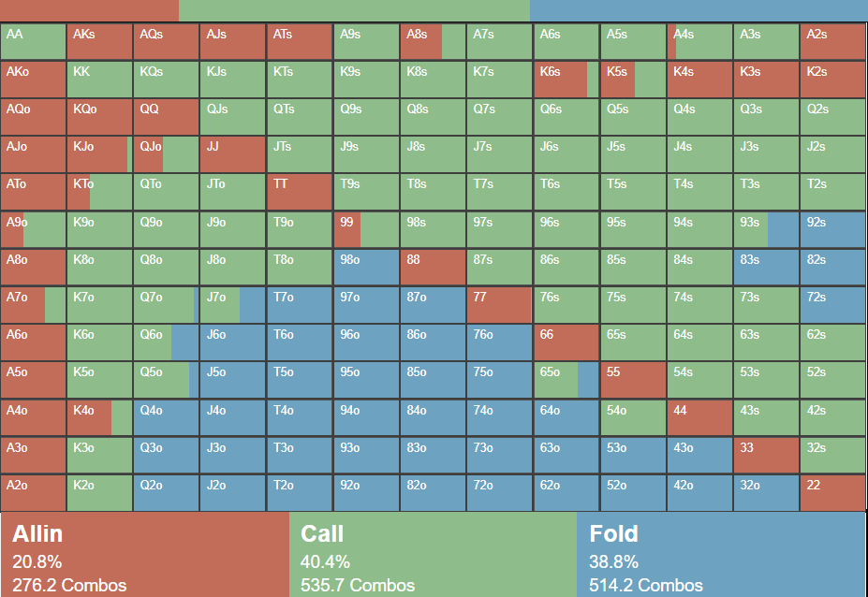Select the 65o hand cell
868x597 pixels.
(566, 380)
